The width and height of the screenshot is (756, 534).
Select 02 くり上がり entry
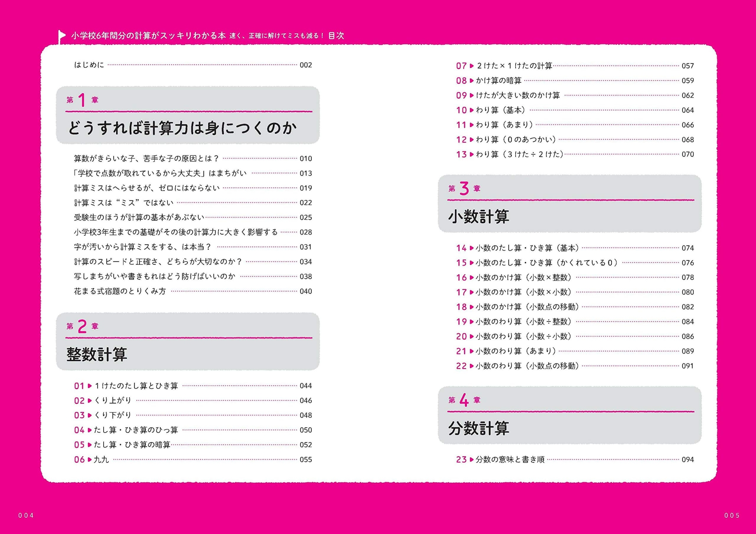point(193,400)
